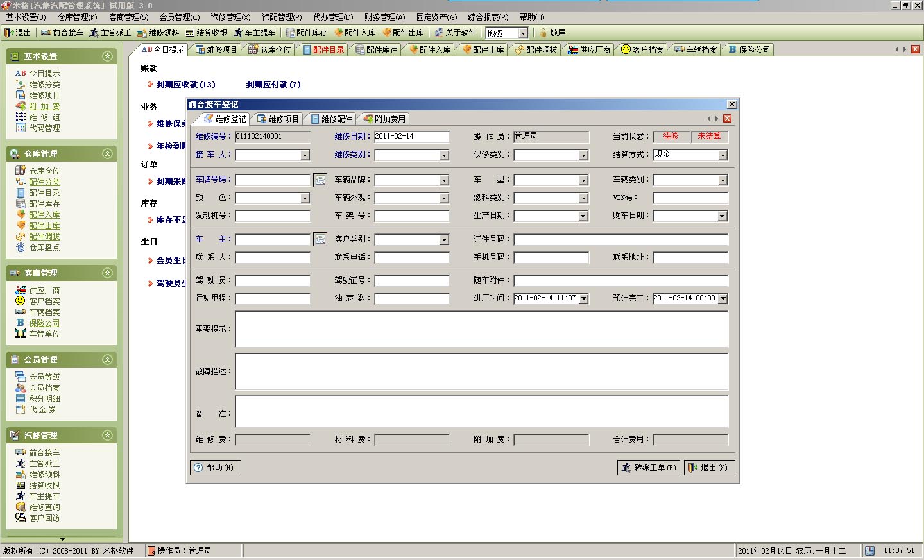Switch to the 附加费用 tab in the dialog
The image size is (924, 560).
coord(385,119)
